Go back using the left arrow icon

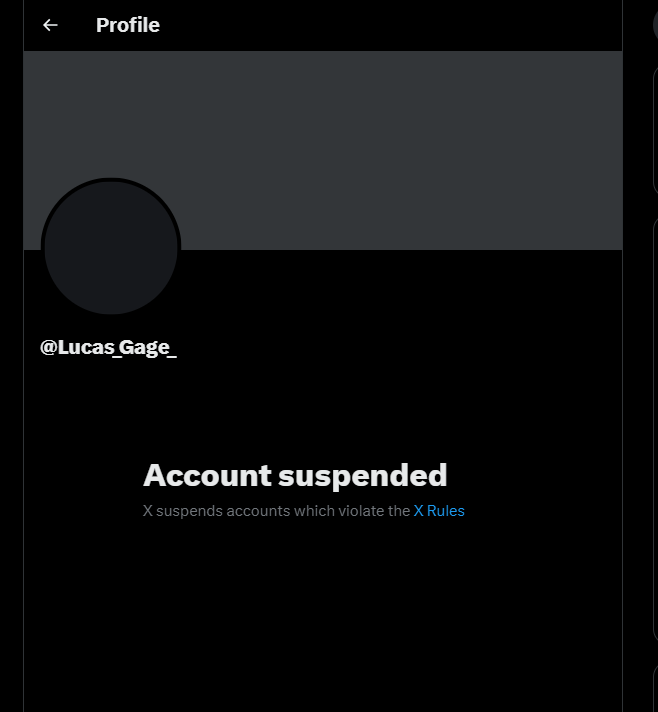pyautogui.click(x=50, y=25)
